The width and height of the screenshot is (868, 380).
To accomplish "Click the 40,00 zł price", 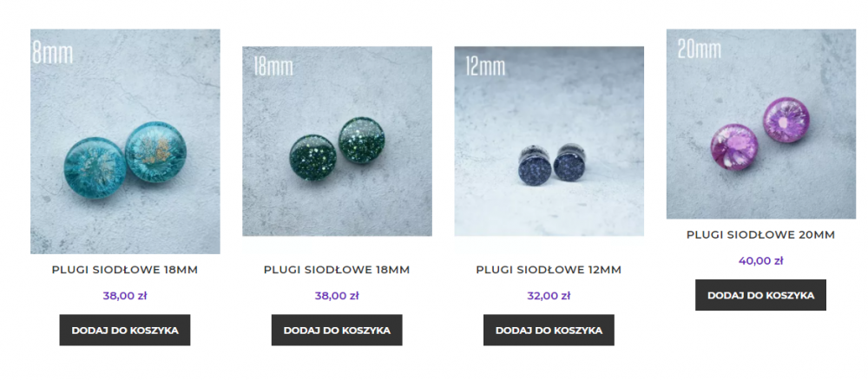I will point(761,261).
